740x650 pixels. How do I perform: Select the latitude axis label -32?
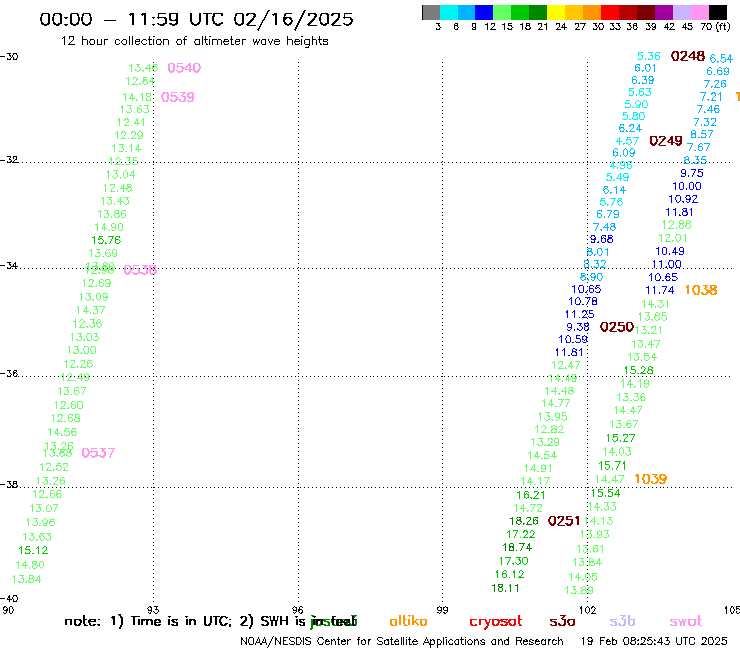point(9,160)
